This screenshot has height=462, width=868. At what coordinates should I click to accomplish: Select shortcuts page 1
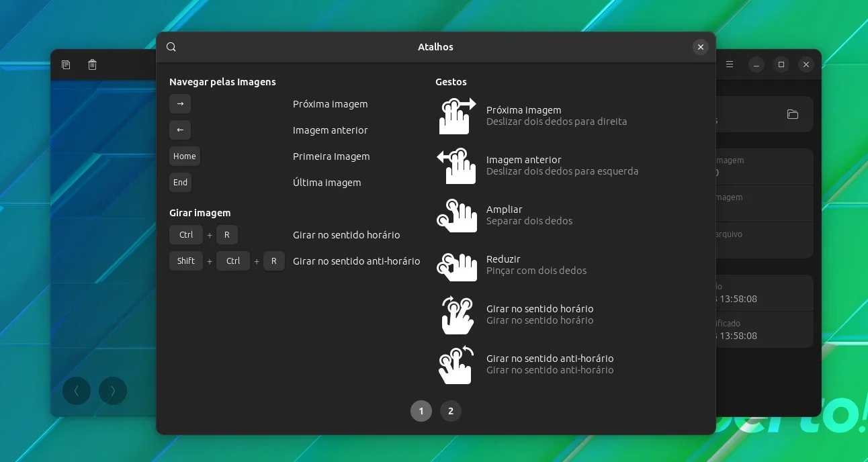coord(421,411)
